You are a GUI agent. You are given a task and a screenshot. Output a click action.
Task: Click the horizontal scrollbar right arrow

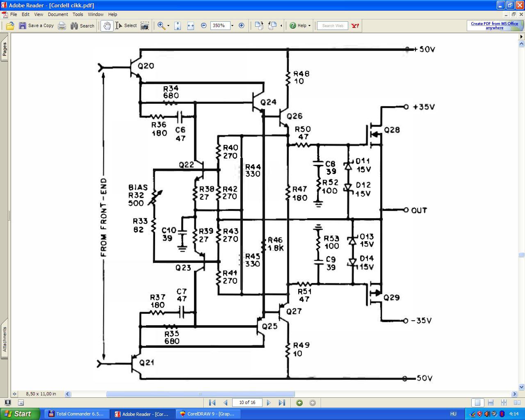[515, 394]
